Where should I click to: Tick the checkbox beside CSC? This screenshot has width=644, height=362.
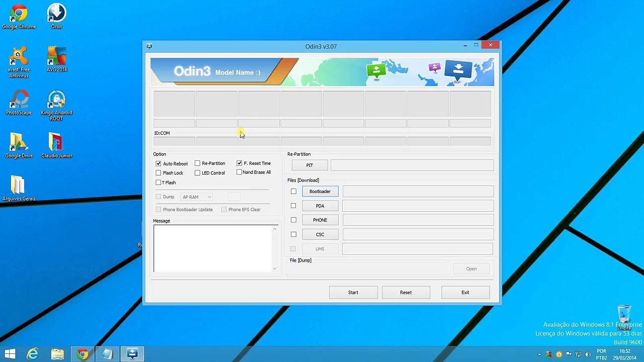[294, 234]
